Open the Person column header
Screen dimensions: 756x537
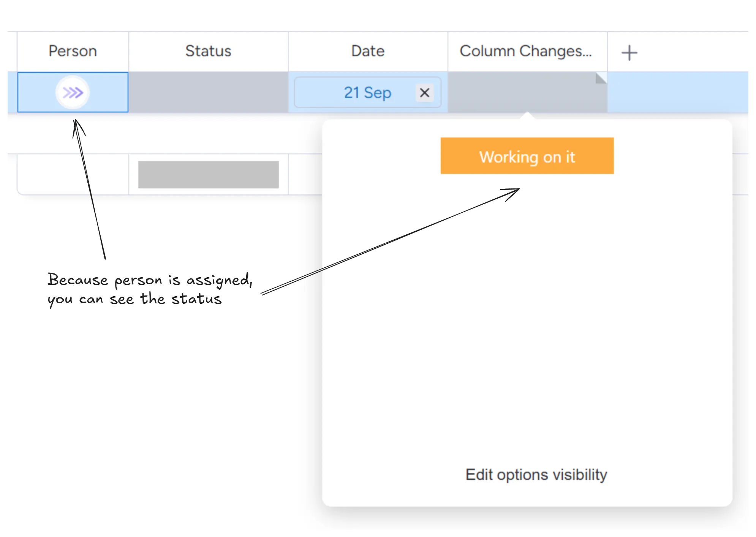(73, 51)
